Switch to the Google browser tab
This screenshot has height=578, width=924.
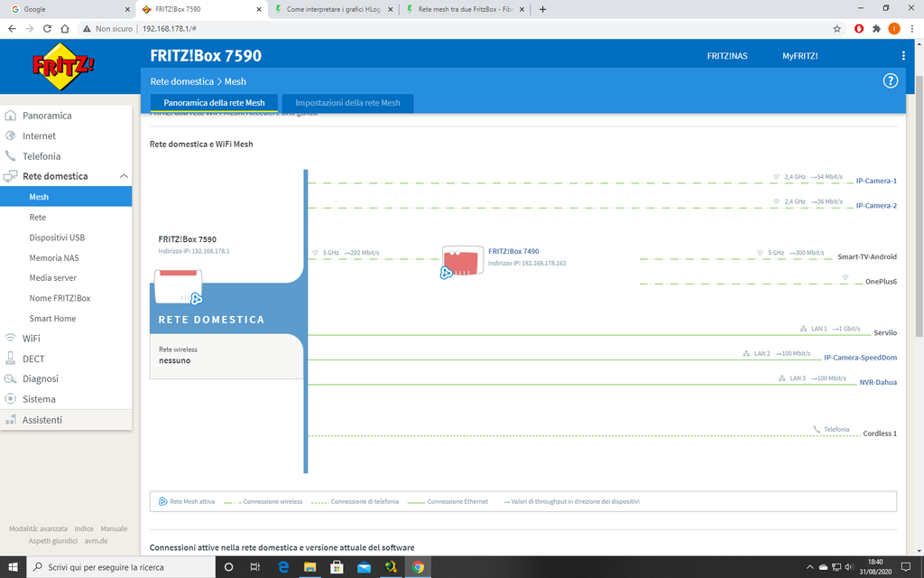(x=69, y=9)
